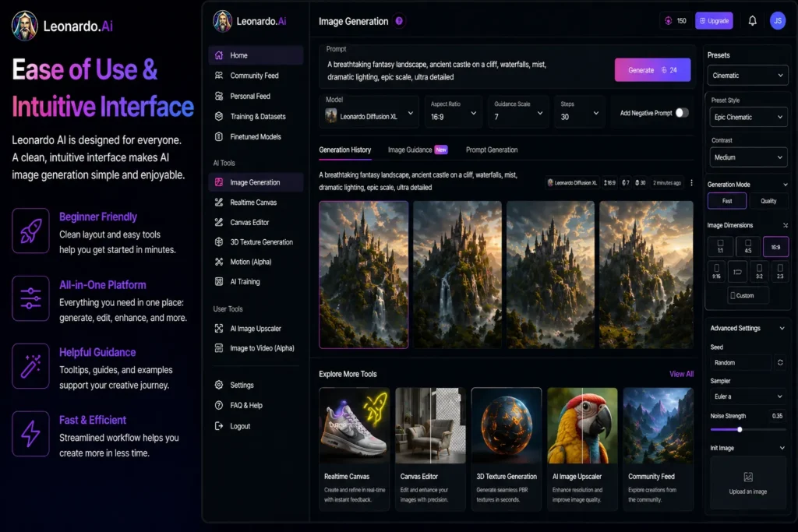Toggle the Add Negative Prompt switch
The image size is (798, 532).
point(682,113)
